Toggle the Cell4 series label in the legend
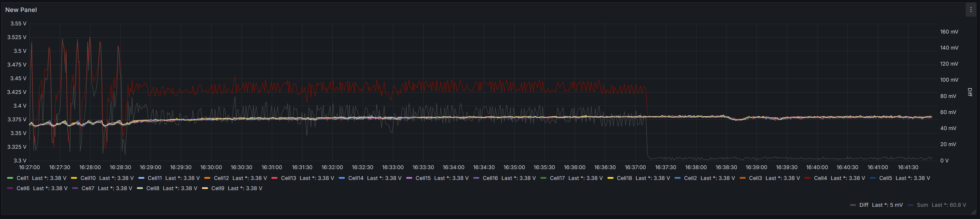This screenshot has height=219, width=980. (x=820, y=178)
